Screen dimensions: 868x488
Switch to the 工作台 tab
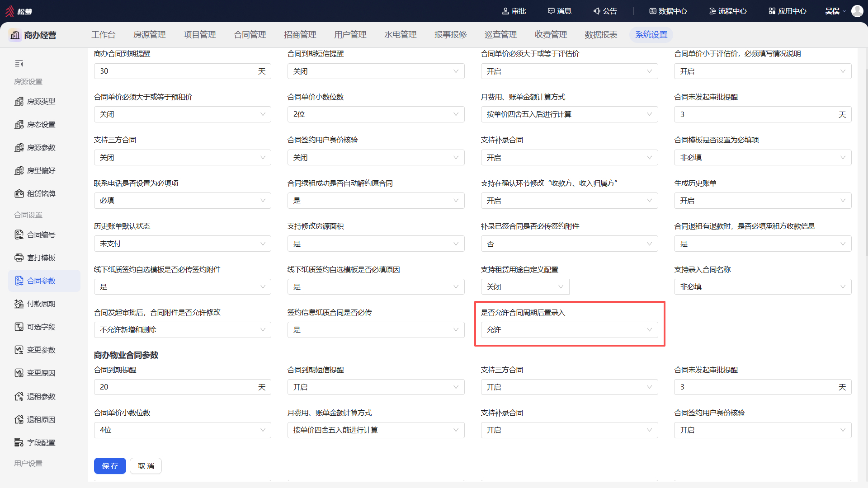coord(104,35)
